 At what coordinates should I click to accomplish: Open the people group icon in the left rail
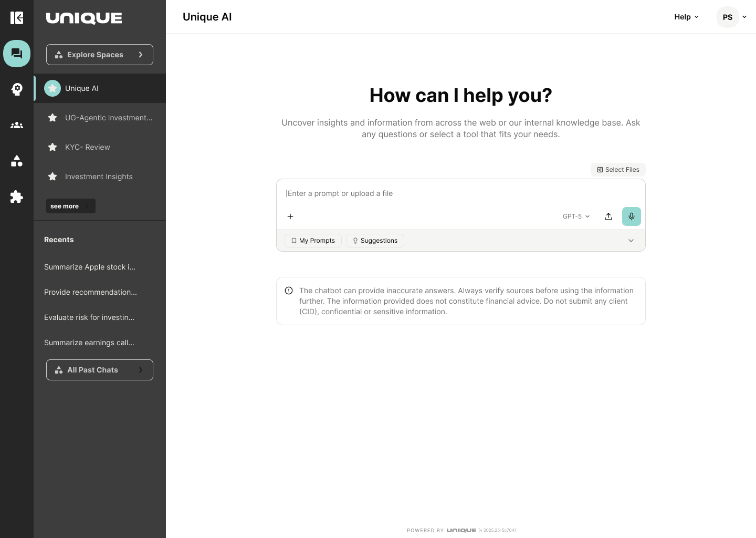coord(17,125)
